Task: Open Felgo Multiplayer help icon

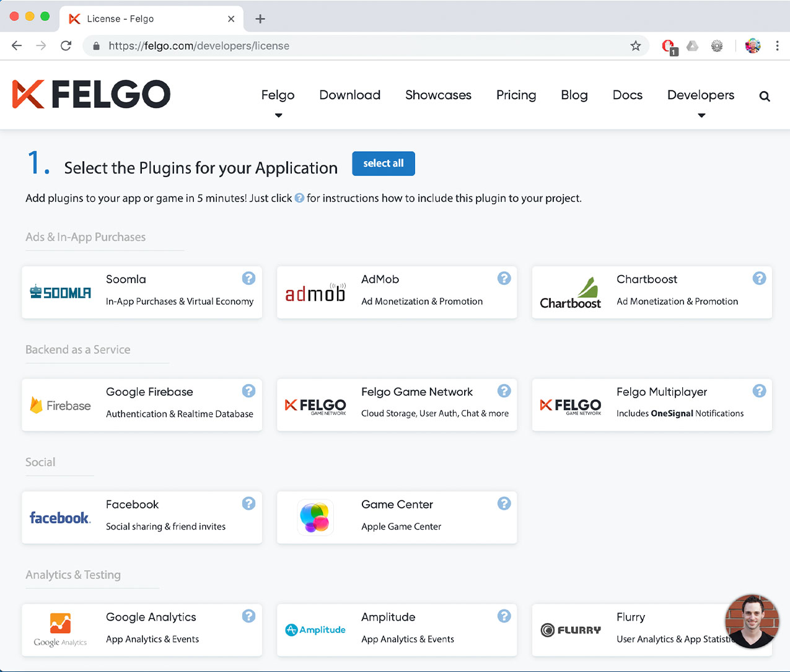Action: coord(759,391)
